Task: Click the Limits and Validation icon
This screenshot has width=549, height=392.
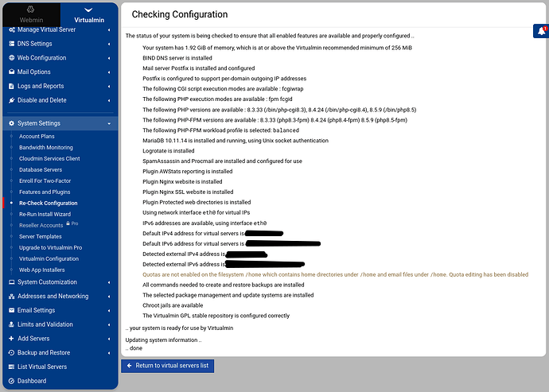Action: click(x=12, y=324)
